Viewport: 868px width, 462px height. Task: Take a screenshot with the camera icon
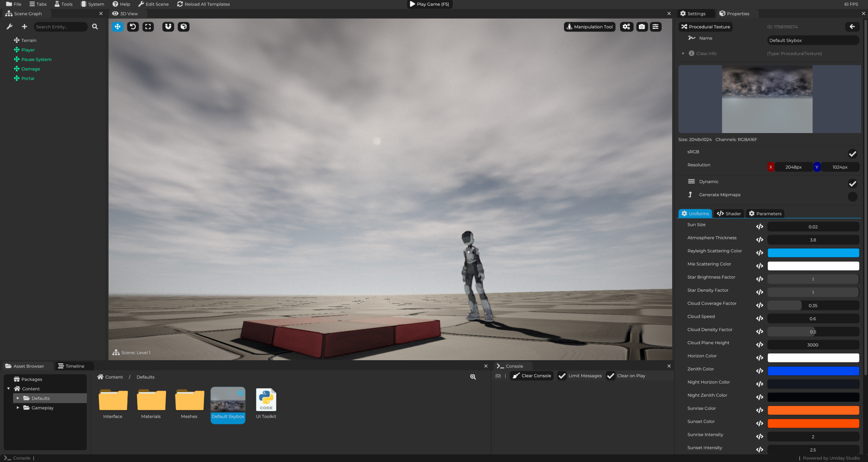(641, 27)
